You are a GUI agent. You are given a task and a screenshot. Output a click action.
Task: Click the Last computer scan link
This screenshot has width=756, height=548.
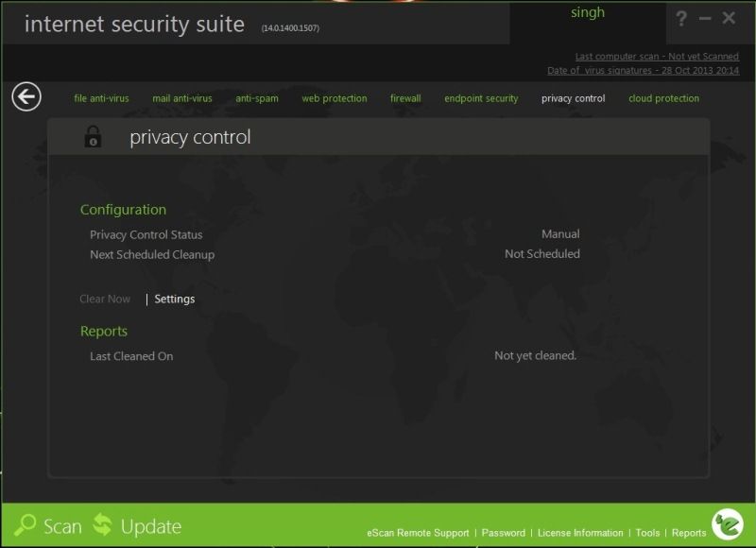657,57
